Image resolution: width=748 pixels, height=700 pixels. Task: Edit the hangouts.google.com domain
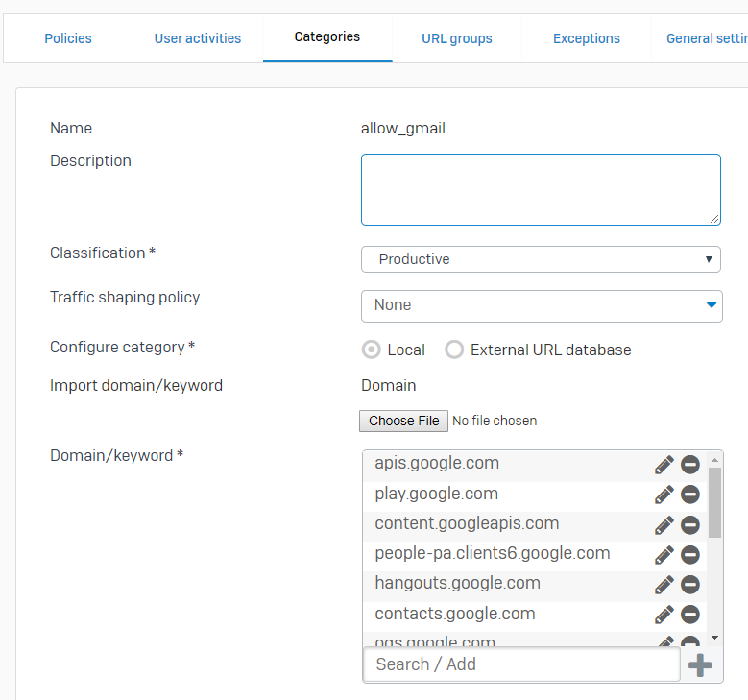[x=664, y=585]
